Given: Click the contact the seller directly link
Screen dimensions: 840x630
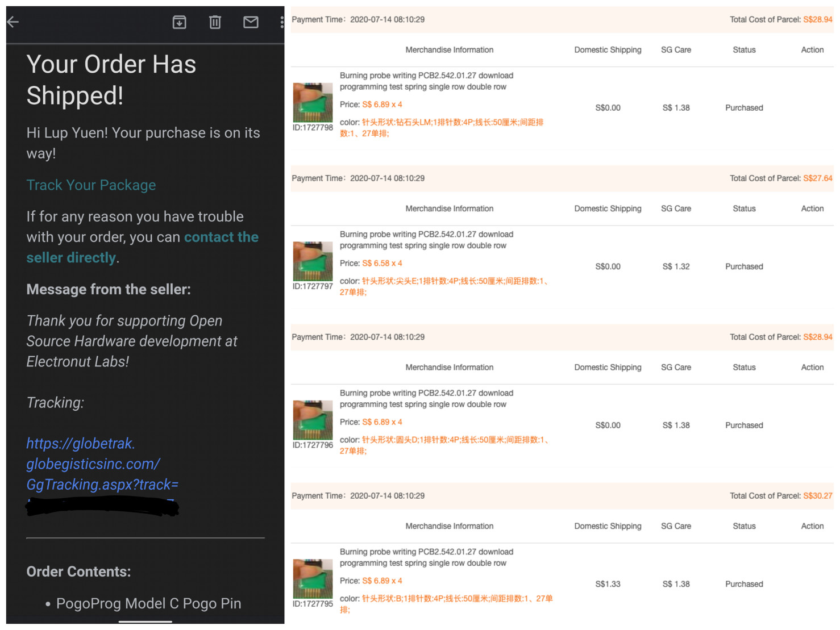Looking at the screenshot, I should click(142, 247).
